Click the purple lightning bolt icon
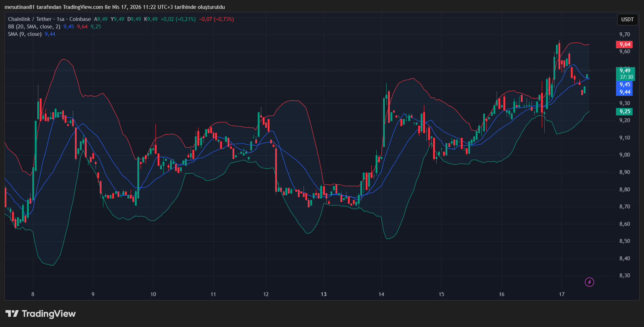Viewport: 644px width, 327px height. click(589, 282)
